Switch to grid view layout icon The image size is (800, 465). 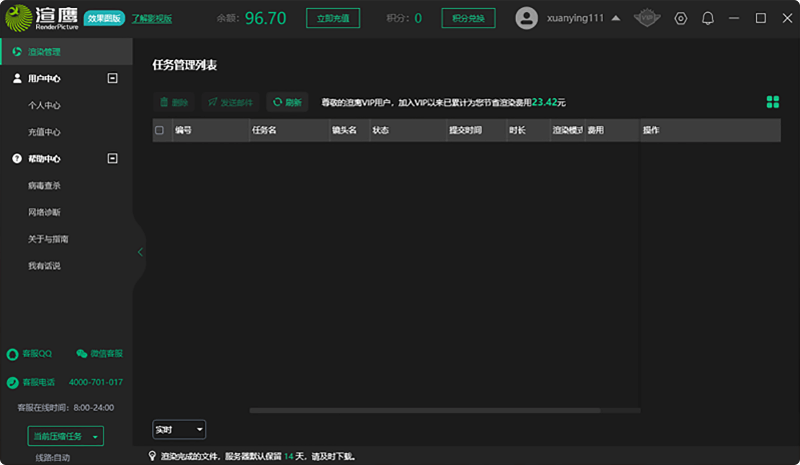772,101
